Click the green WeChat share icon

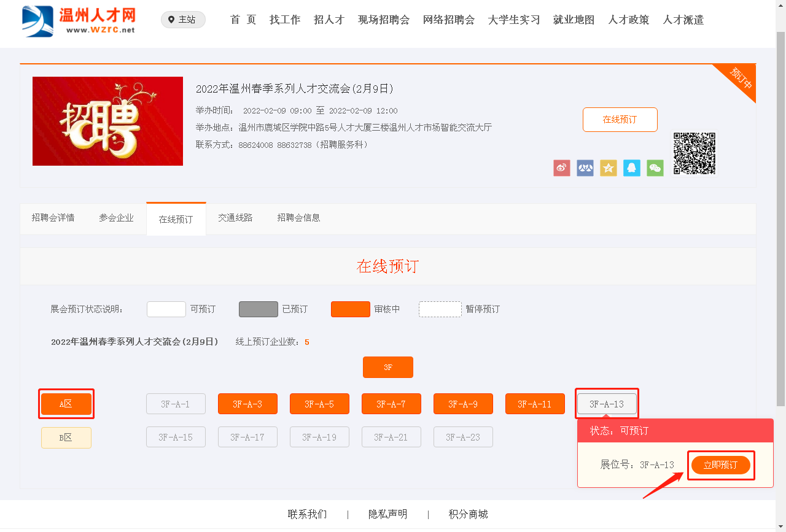(655, 168)
